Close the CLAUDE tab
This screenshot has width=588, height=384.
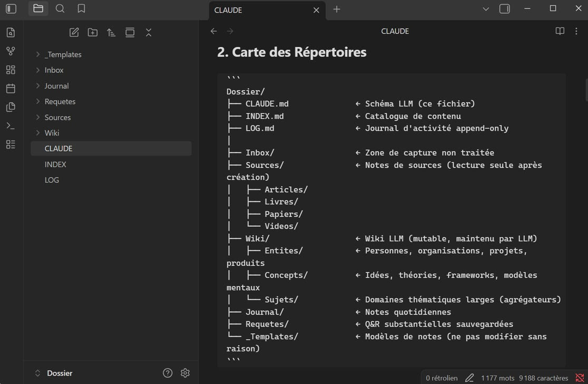[x=316, y=10]
